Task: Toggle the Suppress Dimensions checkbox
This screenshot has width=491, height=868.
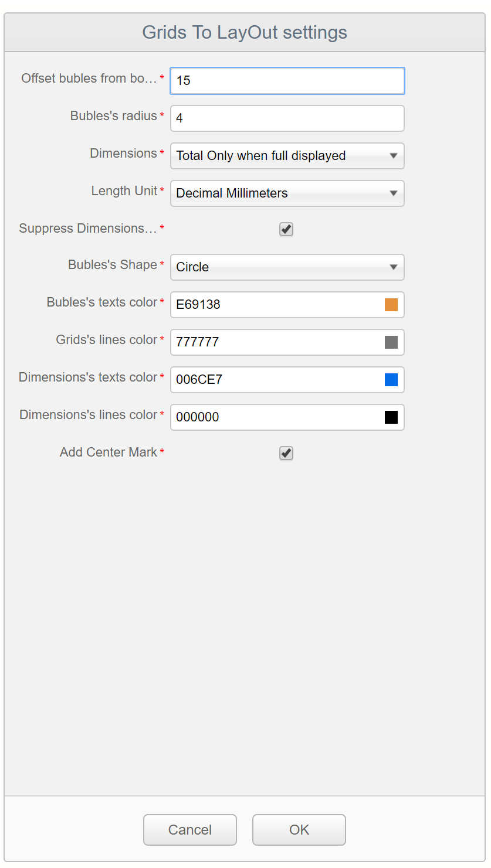Action: (x=286, y=229)
